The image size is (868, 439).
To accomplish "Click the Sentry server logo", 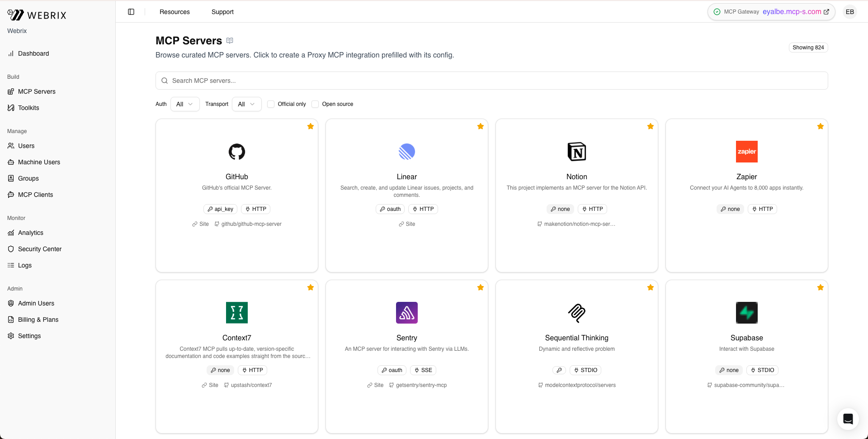I will (407, 313).
